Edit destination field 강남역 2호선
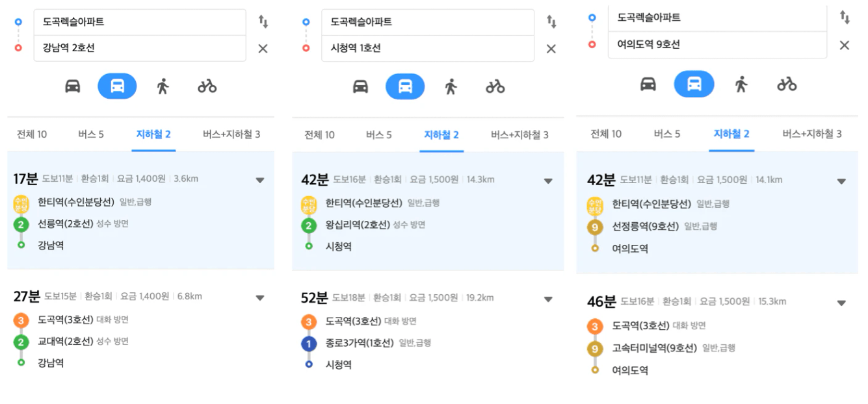Image resolution: width=868 pixels, height=404 pixels. point(140,48)
